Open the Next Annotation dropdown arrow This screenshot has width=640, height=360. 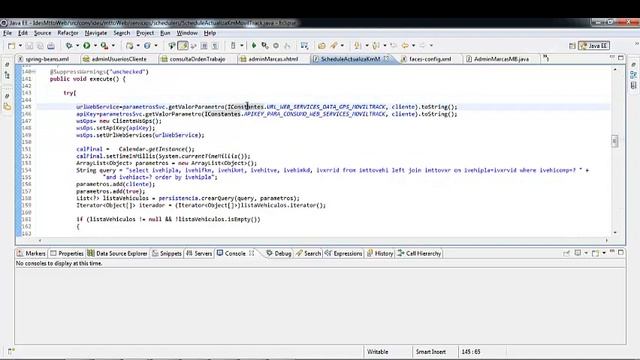click(367, 46)
